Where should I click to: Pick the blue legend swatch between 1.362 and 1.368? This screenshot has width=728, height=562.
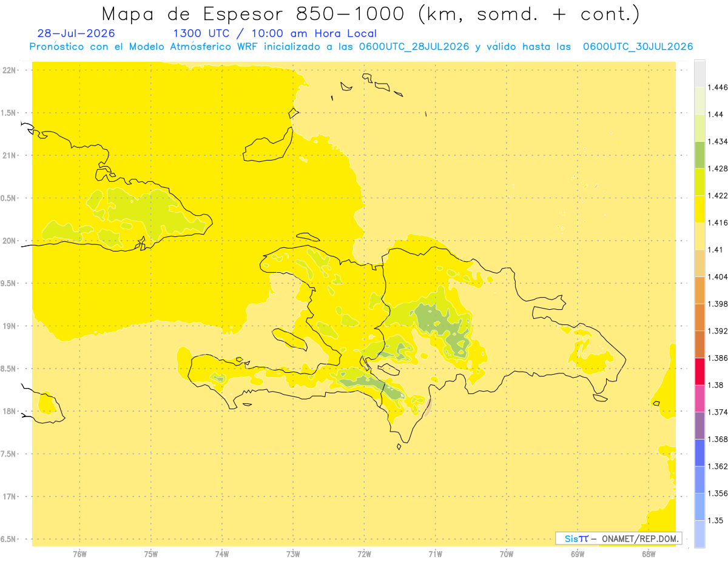(x=699, y=452)
